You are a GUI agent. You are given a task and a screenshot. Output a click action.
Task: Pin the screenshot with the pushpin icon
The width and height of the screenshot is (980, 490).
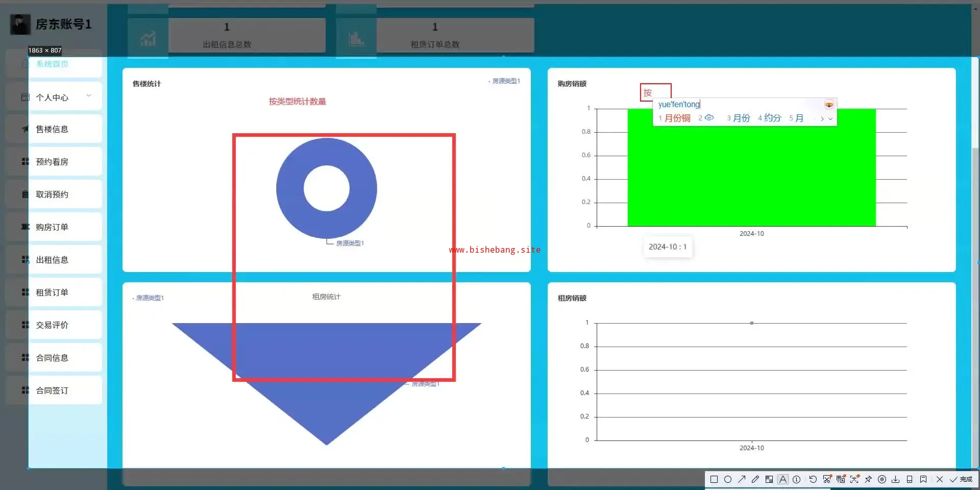pos(868,479)
